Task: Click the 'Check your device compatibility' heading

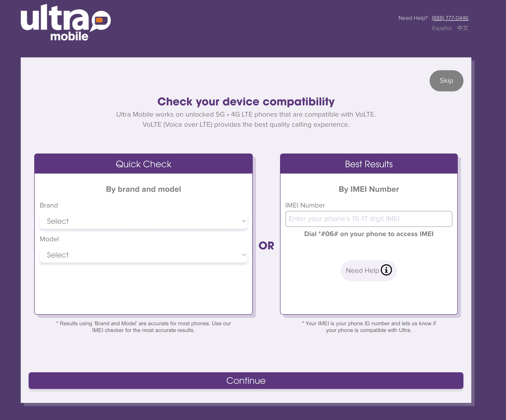Action: tap(246, 102)
